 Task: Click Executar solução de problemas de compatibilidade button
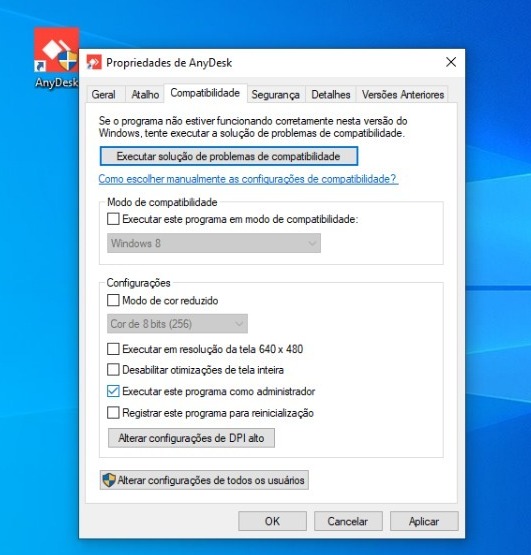pos(229,156)
